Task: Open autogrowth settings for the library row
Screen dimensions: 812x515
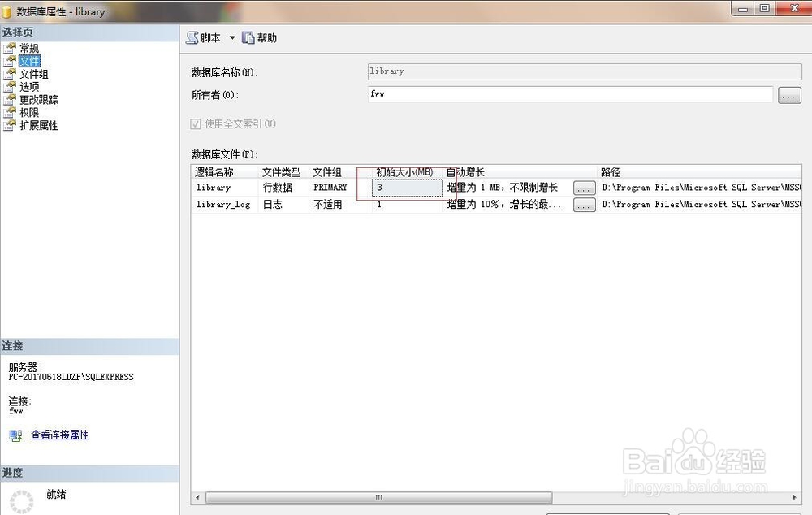Action: click(584, 188)
